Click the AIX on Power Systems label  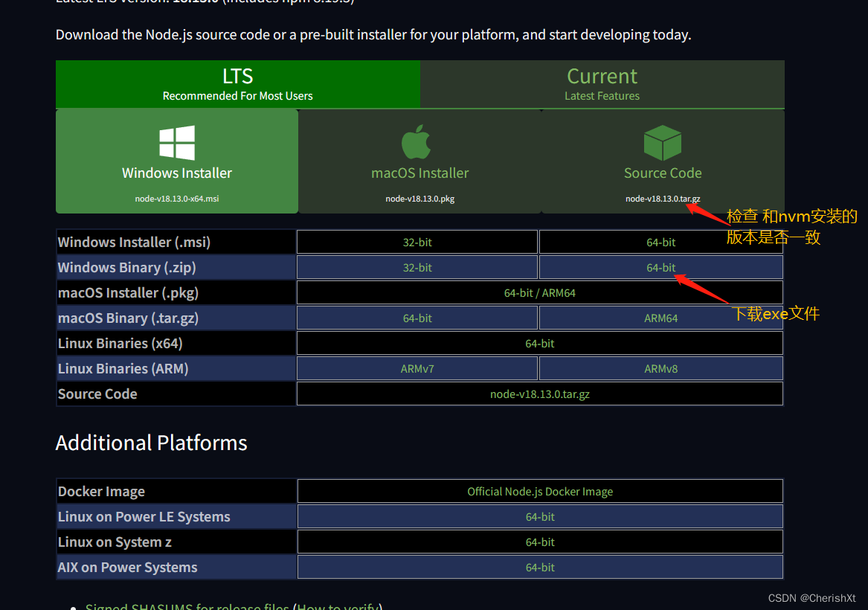[x=127, y=568]
